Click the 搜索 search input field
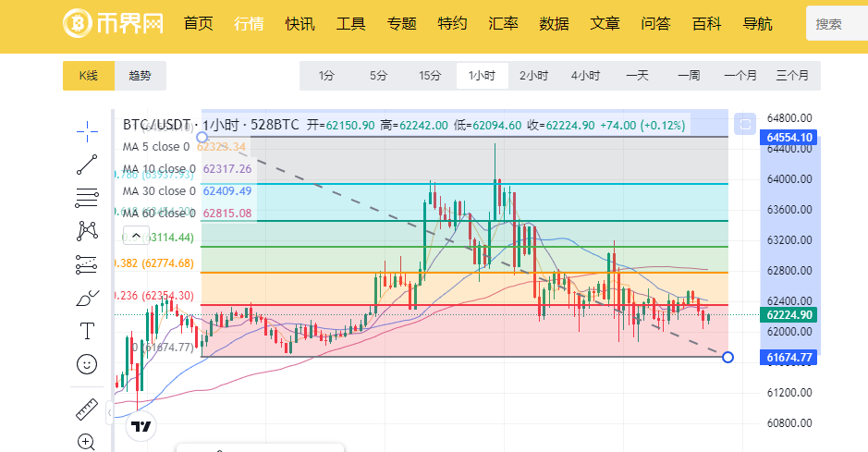 (837, 24)
